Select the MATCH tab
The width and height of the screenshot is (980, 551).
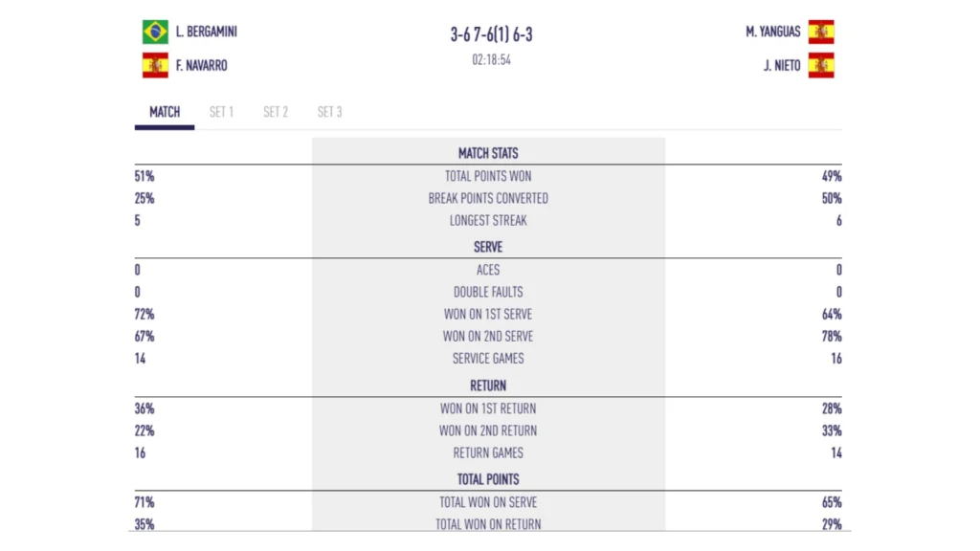[165, 112]
